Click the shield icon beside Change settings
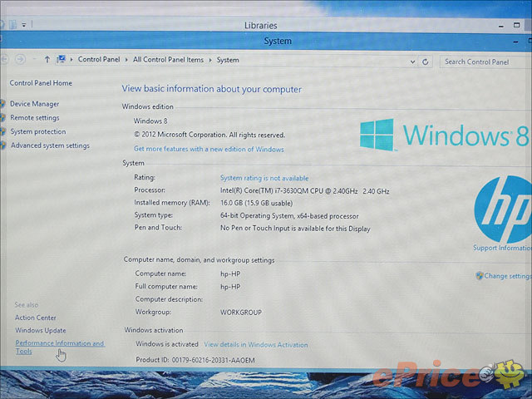532x399 pixels. [480, 275]
